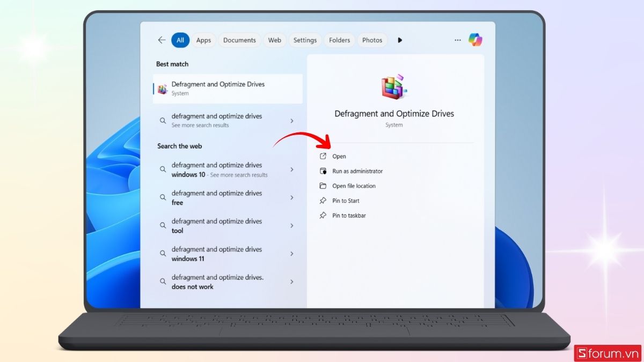The height and width of the screenshot is (362, 644).
Task: Choose Pin to taskbar
Action: pyautogui.click(x=349, y=216)
